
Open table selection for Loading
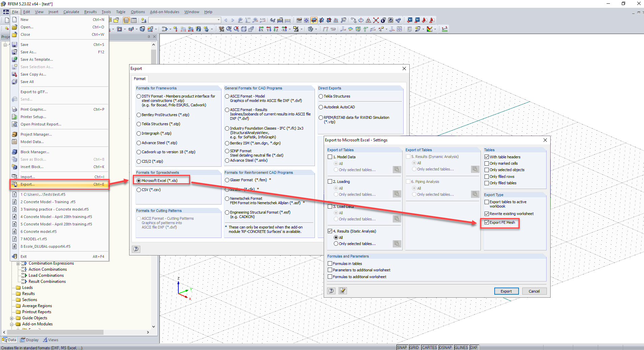click(397, 194)
